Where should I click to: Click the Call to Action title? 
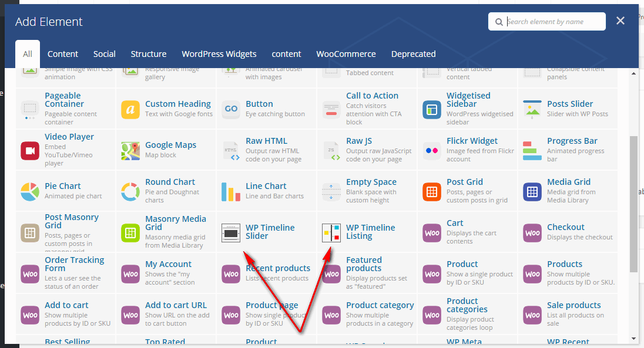pos(372,96)
